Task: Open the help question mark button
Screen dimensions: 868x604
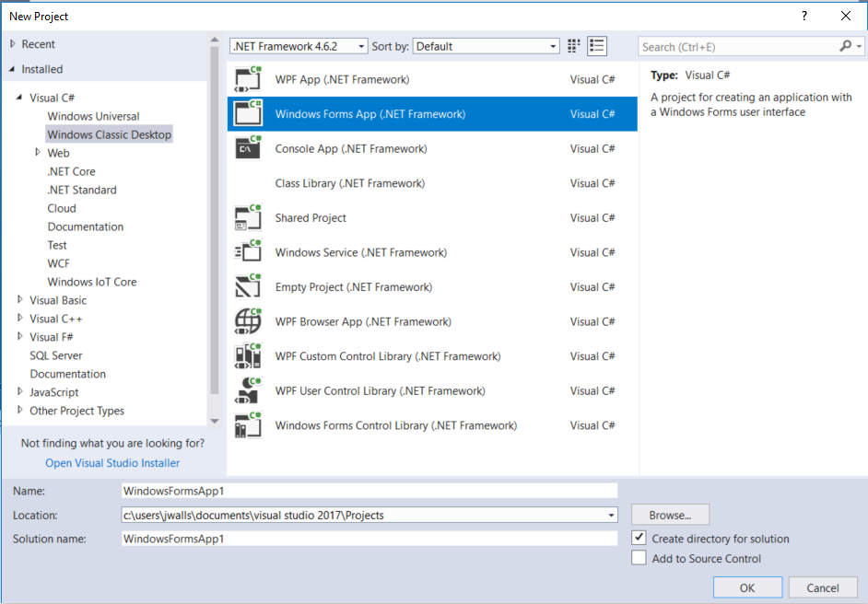Action: click(804, 16)
